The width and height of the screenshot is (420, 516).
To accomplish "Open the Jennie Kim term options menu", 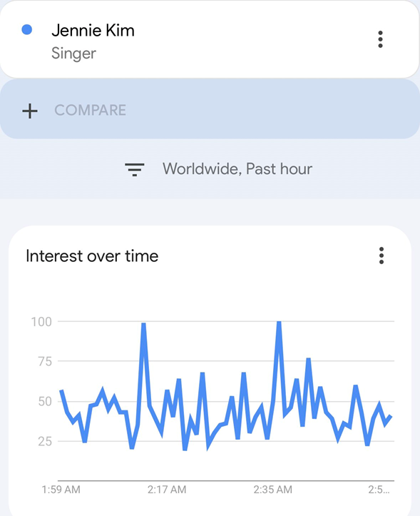I will 380,39.
